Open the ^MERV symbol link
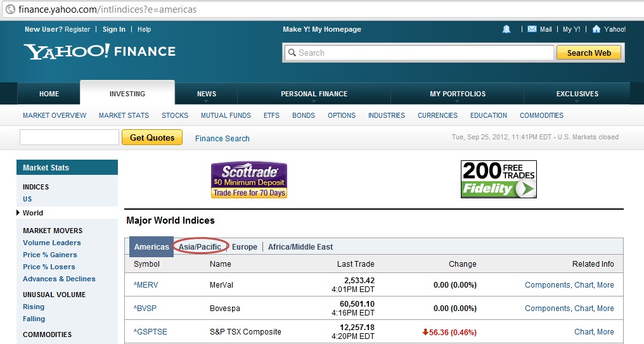 (x=146, y=285)
